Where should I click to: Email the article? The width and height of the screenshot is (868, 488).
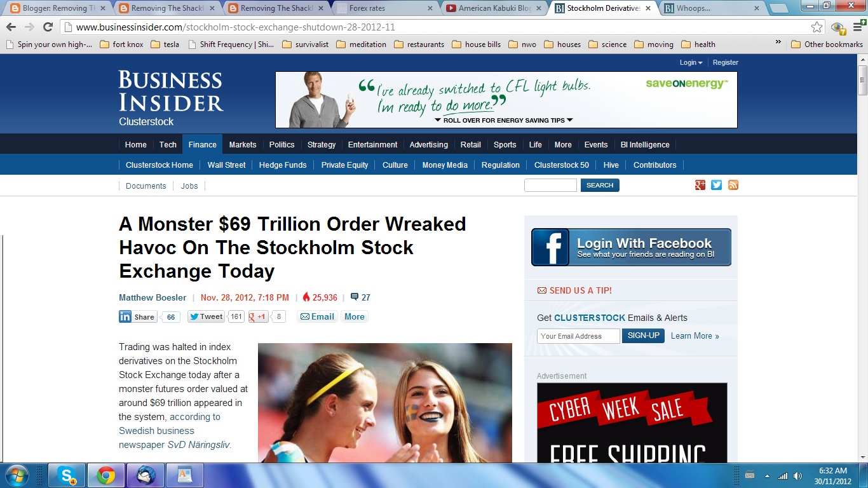point(317,316)
